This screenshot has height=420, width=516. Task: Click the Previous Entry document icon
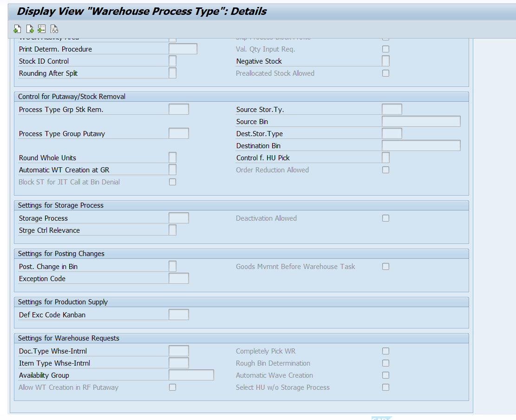pos(17,29)
